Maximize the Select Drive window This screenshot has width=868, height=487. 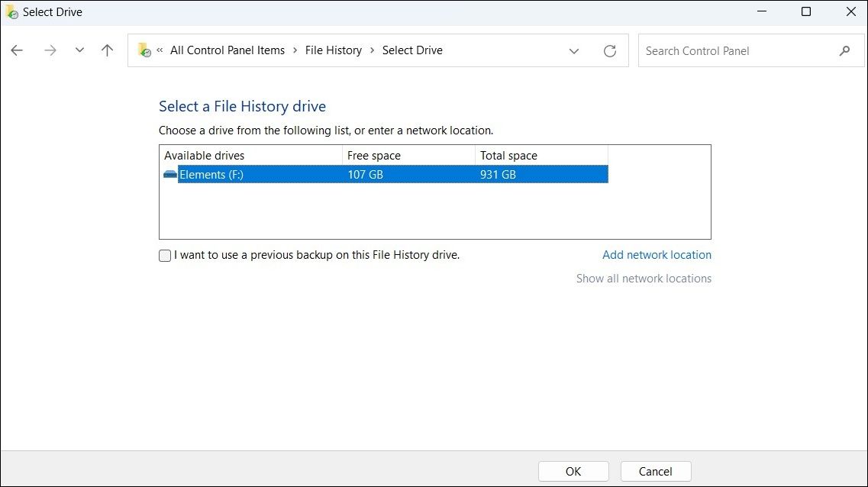(806, 11)
